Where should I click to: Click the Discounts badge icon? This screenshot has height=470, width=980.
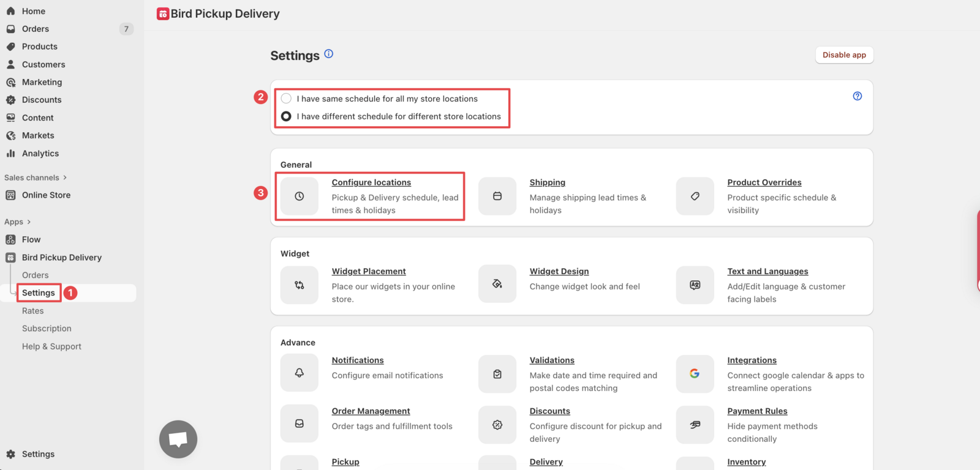pyautogui.click(x=10, y=100)
